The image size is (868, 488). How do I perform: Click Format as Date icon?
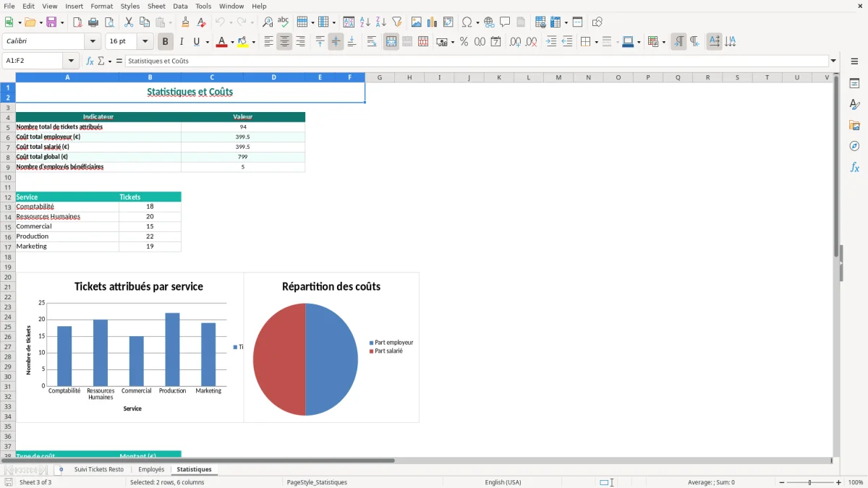pos(496,42)
